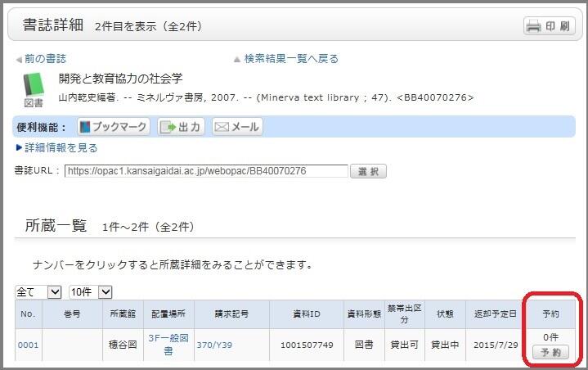Click the green book (図書) icon
This screenshot has width=588, height=370.
tap(33, 84)
